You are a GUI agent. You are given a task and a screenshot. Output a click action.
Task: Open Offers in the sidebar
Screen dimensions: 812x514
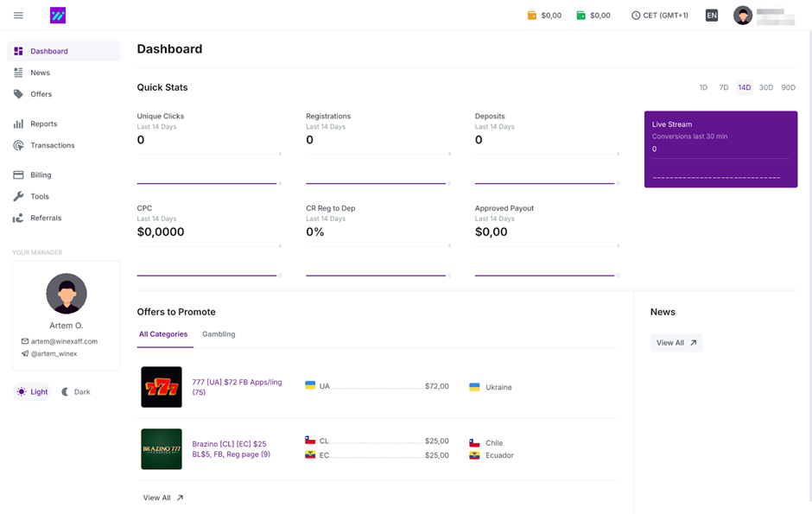(x=41, y=94)
